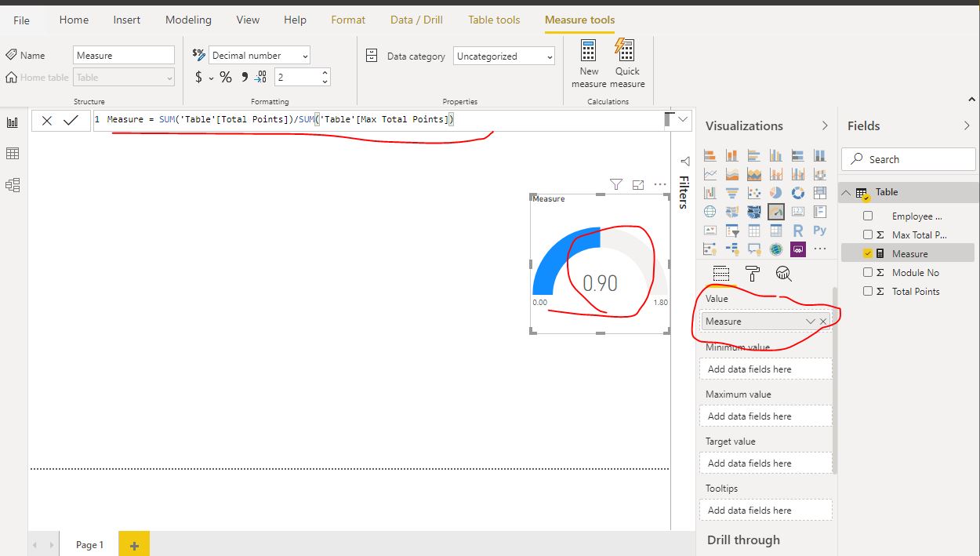Switch to the Modeling ribbon tab
Screen dimensions: 980x556
(189, 20)
